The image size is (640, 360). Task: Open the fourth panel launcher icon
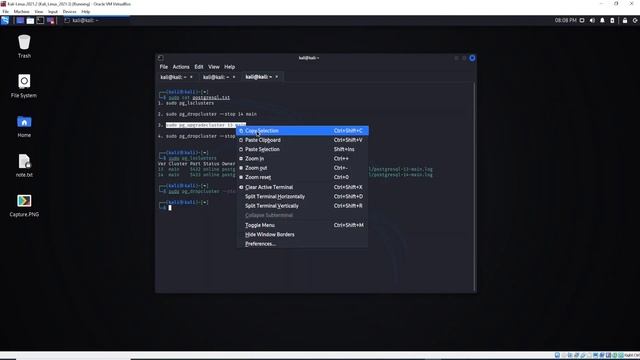point(51,20)
